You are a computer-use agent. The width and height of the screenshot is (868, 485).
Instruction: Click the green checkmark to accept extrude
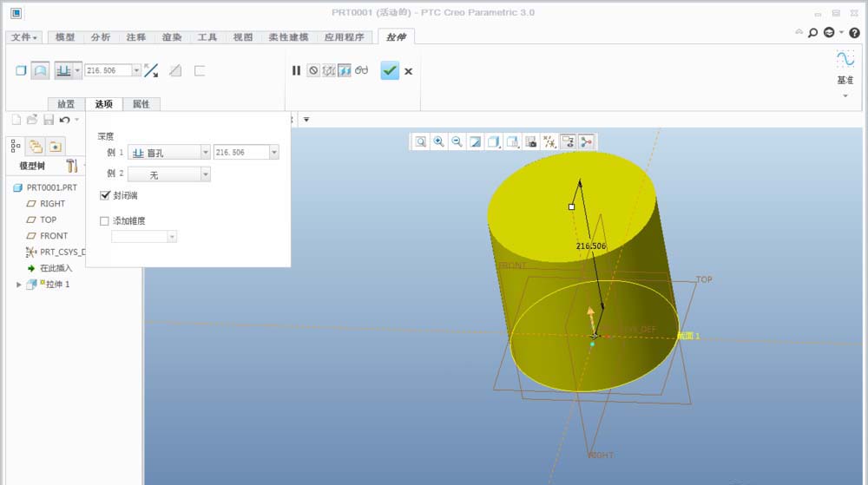click(x=390, y=70)
